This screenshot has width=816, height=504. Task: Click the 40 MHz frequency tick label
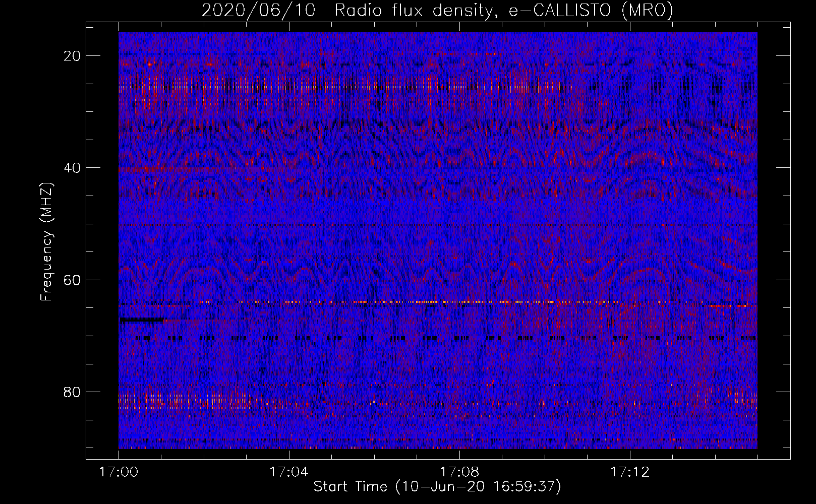click(x=73, y=168)
